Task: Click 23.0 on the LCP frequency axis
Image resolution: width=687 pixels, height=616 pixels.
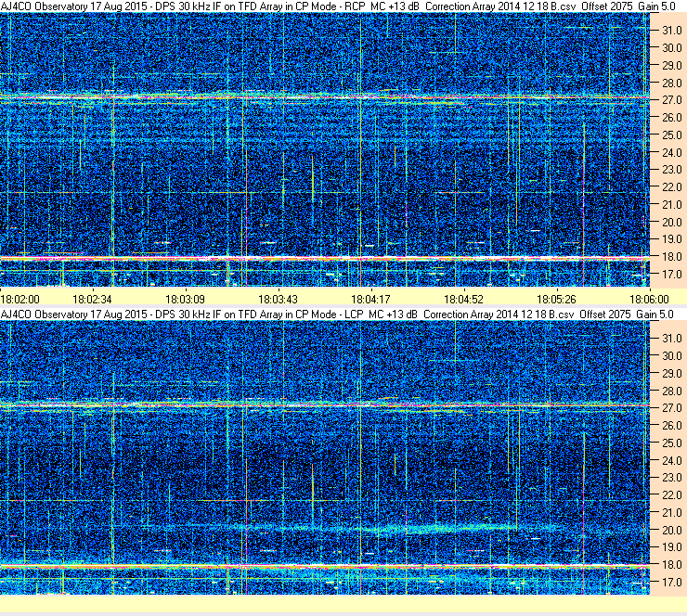Action: pyautogui.click(x=671, y=478)
